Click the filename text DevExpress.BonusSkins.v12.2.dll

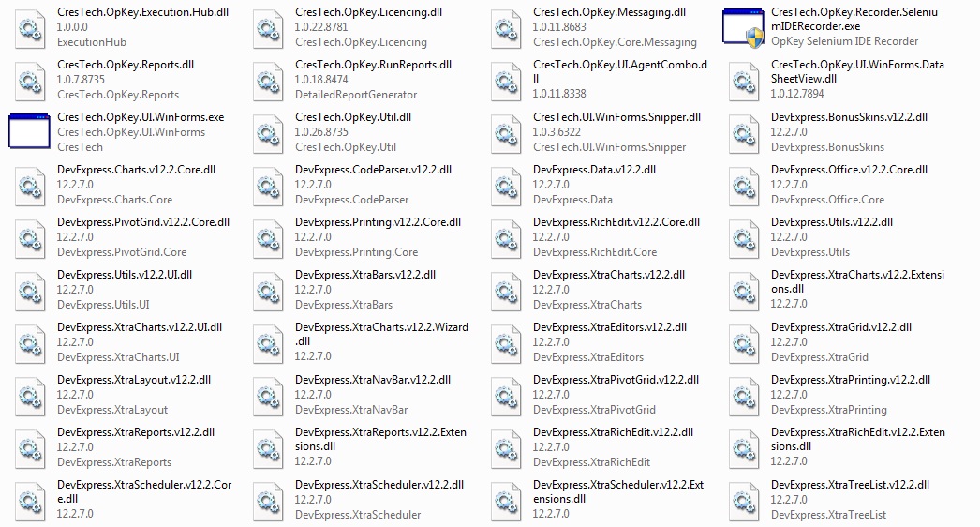click(x=850, y=117)
